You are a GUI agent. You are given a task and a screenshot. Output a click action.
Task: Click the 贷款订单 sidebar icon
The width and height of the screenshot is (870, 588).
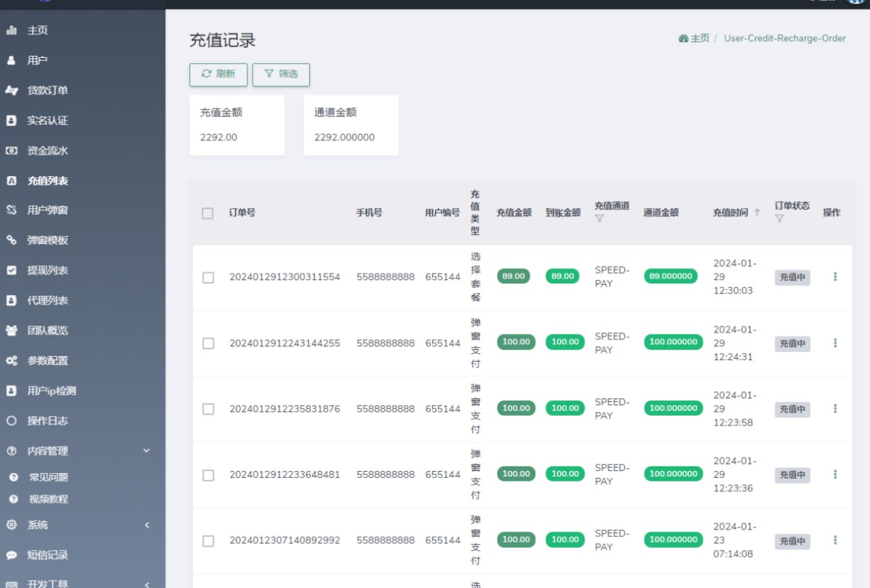pos(11,90)
